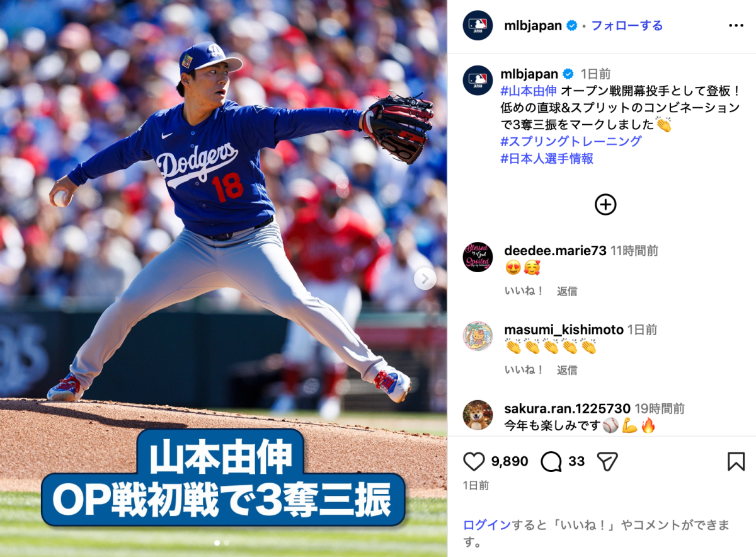This screenshot has width=756, height=557.
Task: Save post with the bookmark icon
Action: 736,462
